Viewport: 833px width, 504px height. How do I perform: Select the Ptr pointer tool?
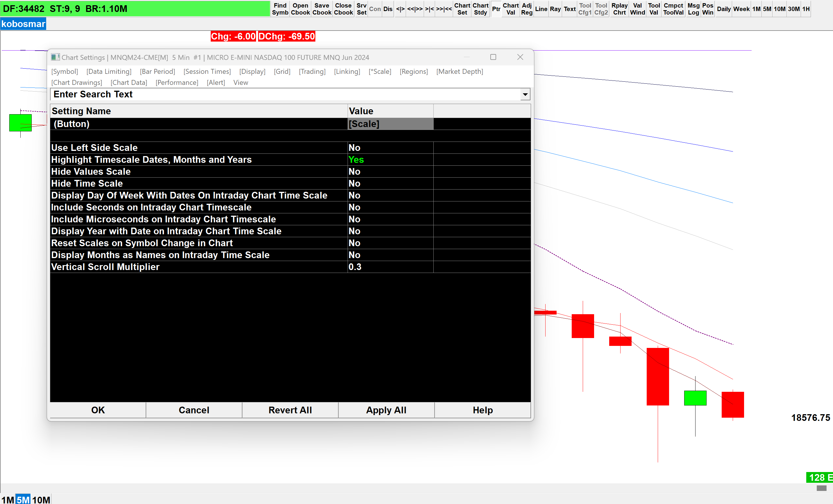[496, 9]
